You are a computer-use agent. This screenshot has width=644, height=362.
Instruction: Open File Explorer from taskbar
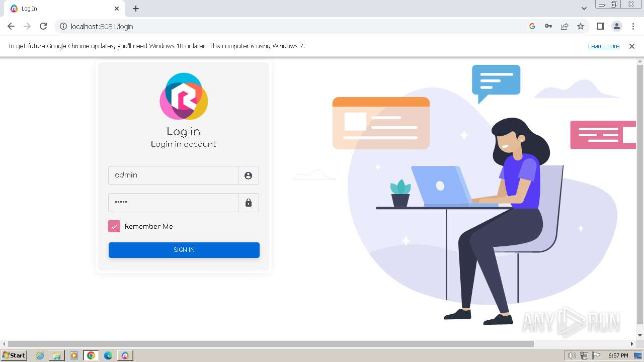57,355
